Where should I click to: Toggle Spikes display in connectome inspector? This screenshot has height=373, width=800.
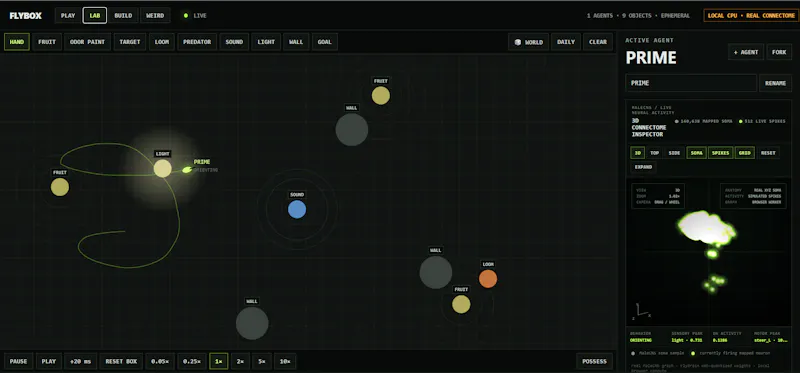(720, 153)
